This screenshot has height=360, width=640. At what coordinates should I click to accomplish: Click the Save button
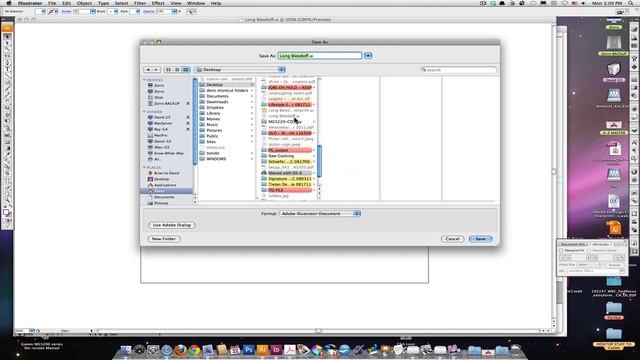[x=480, y=239]
